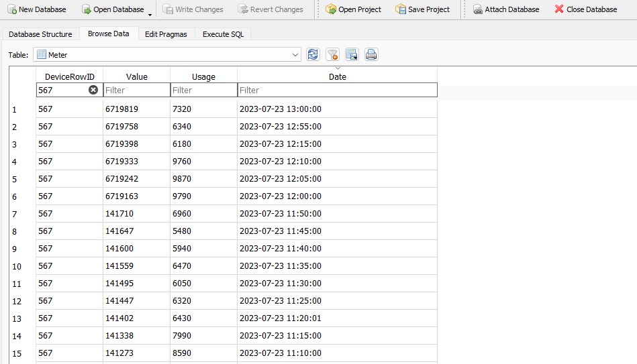Viewport: 637px width, 364px height.
Task: Select Value cell 6719163
Action: tap(136, 196)
